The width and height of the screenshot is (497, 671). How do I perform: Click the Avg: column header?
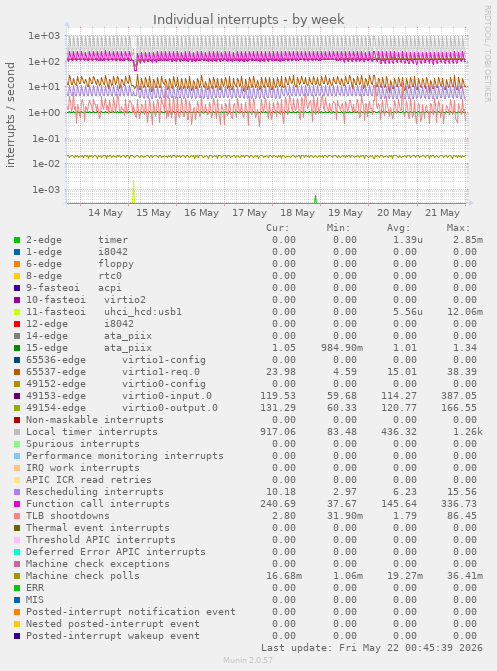click(x=398, y=228)
